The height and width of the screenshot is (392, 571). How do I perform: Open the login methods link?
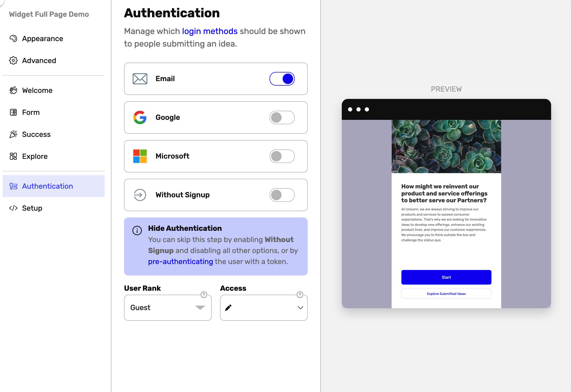tap(209, 31)
